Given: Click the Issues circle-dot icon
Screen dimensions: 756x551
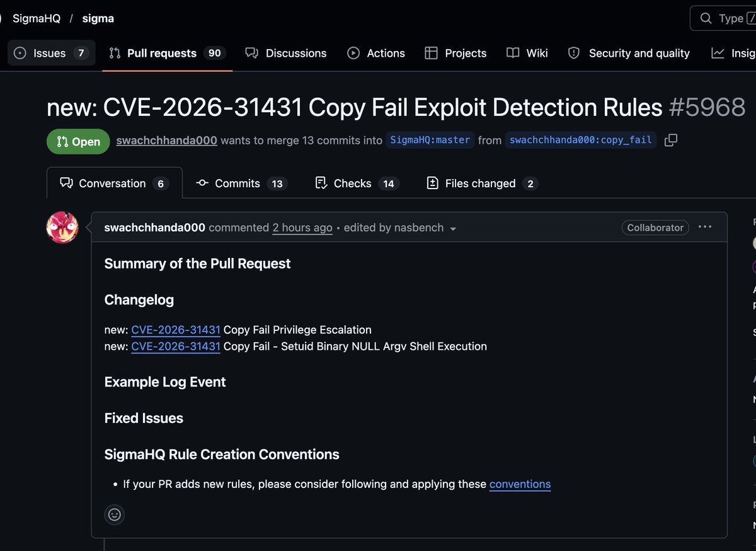Looking at the screenshot, I should [x=20, y=53].
